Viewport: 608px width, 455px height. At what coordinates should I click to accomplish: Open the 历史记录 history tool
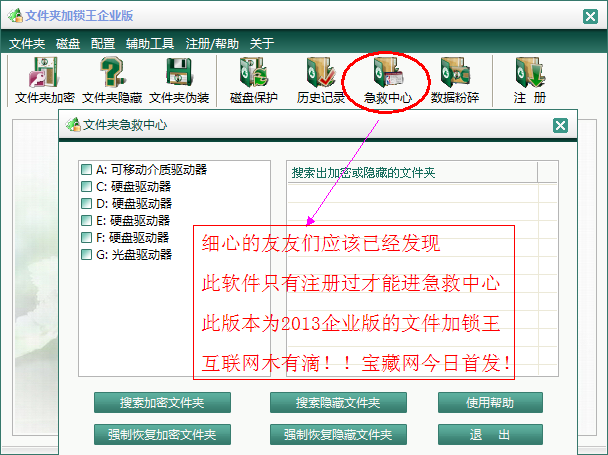[321, 81]
